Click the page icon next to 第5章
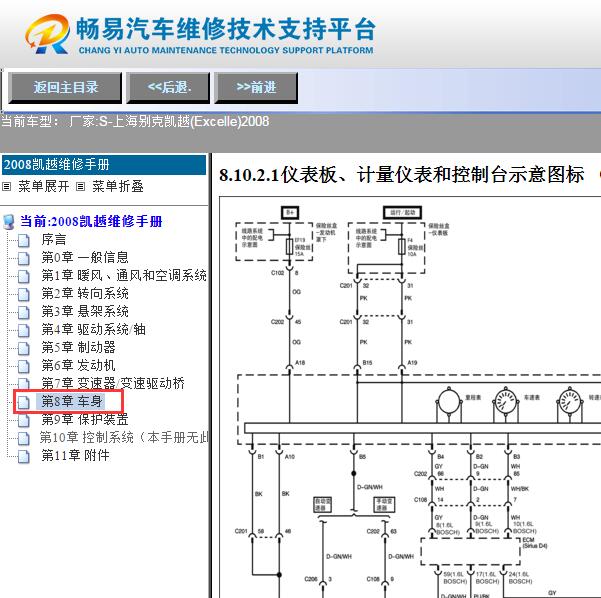 click(24, 348)
